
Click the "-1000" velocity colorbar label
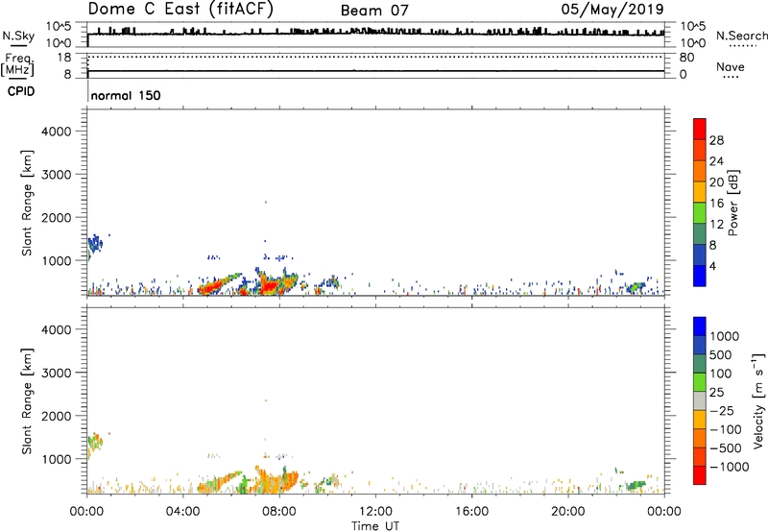coord(729,467)
